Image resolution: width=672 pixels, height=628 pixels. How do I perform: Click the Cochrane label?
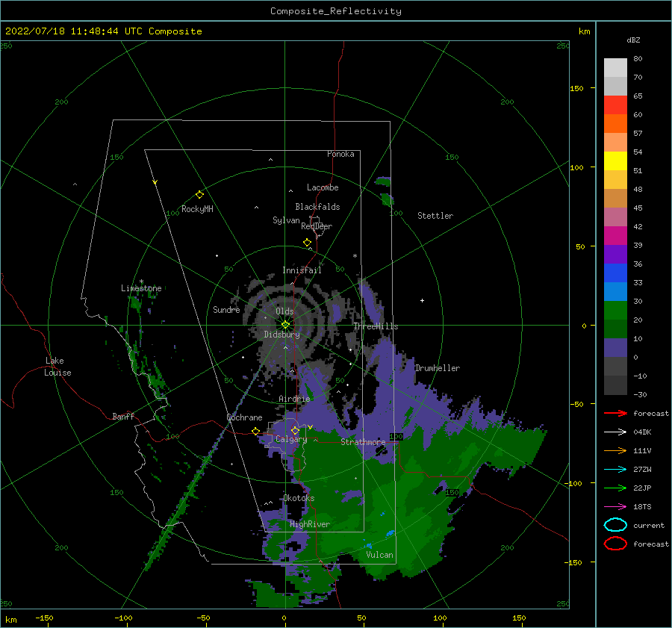coord(244,417)
